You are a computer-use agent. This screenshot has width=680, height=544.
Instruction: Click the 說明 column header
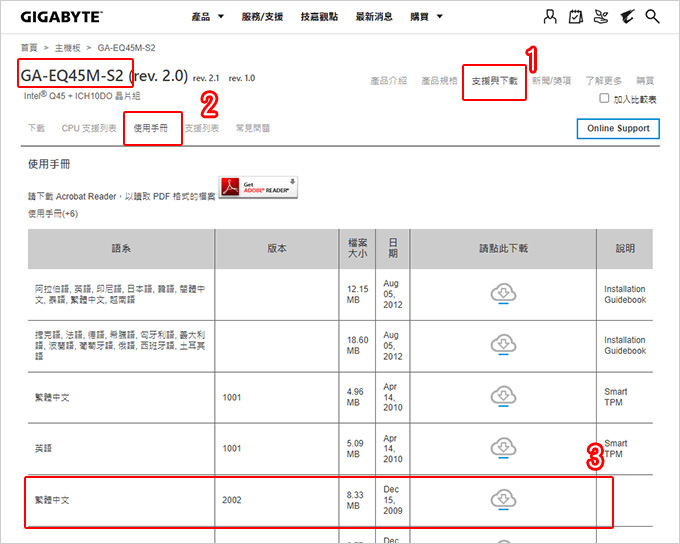(x=625, y=249)
